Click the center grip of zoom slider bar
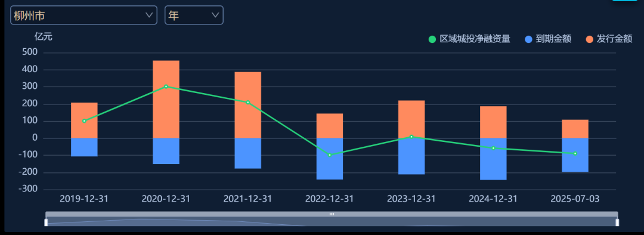This screenshot has height=235, width=644. (x=332, y=214)
